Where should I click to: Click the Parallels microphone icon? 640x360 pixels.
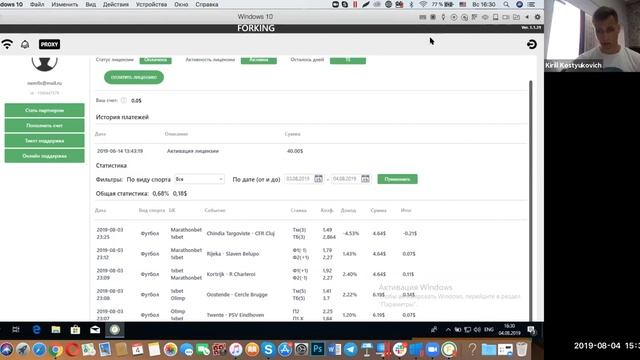(x=443, y=17)
